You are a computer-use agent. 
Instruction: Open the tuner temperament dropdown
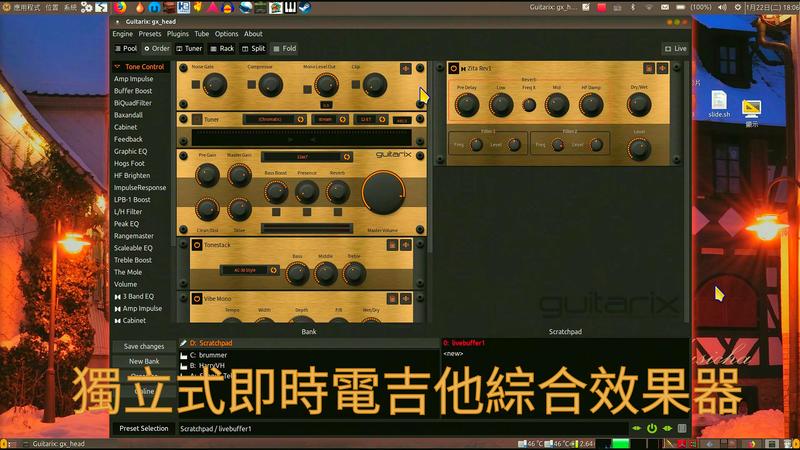(x=370, y=119)
